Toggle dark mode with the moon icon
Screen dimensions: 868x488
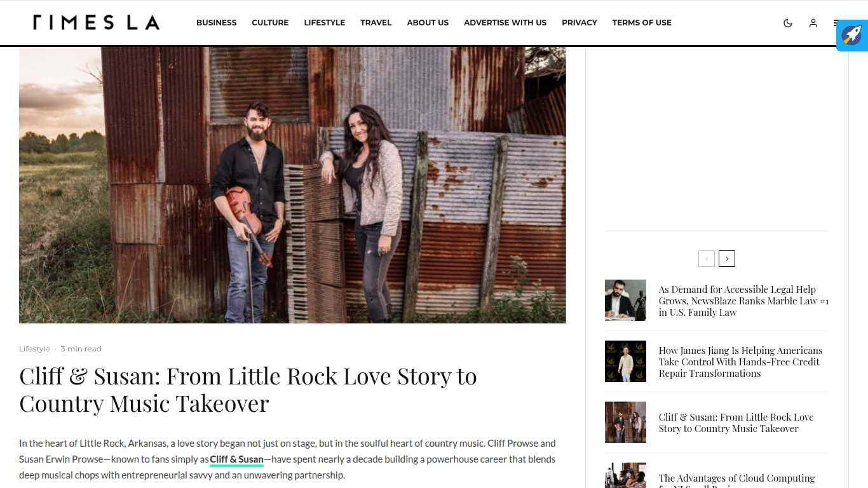pos(788,23)
